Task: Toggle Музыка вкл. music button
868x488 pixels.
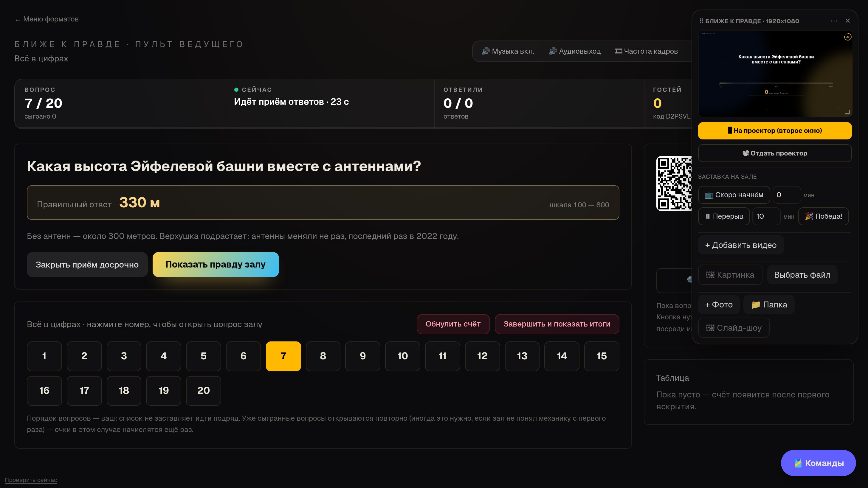Action: (x=508, y=51)
